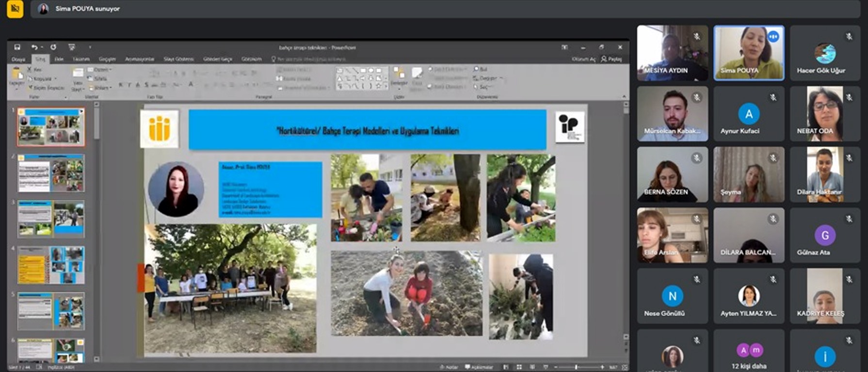Click the zoom slider in status bar
This screenshot has width=868, height=372.
coord(576,367)
